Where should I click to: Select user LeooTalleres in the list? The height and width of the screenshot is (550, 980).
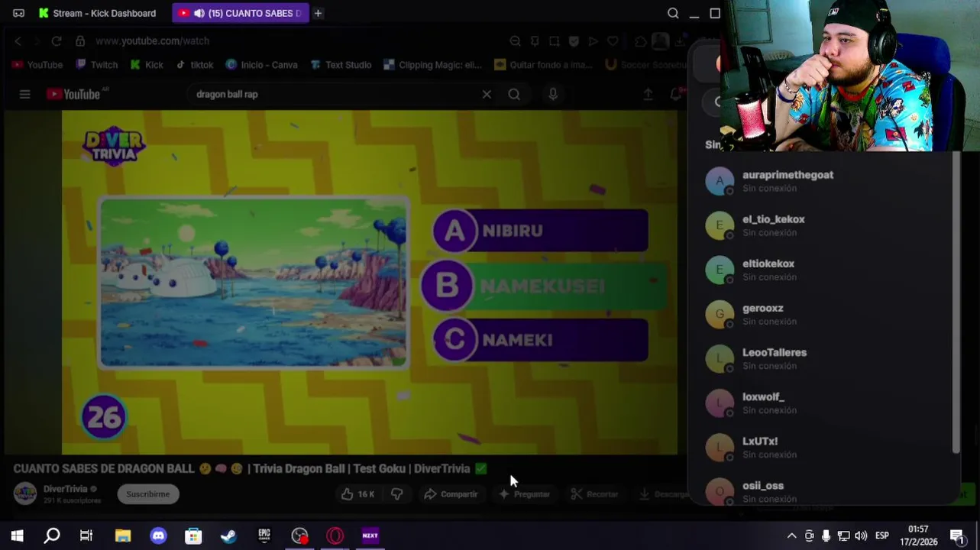(825, 358)
